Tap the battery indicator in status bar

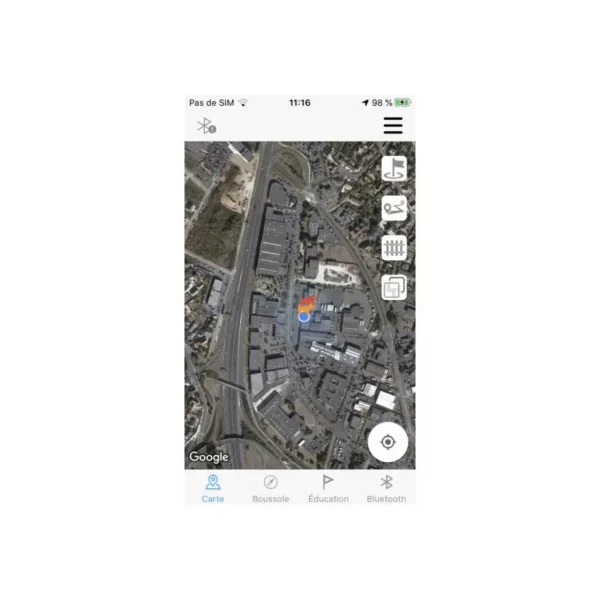pyautogui.click(x=403, y=103)
